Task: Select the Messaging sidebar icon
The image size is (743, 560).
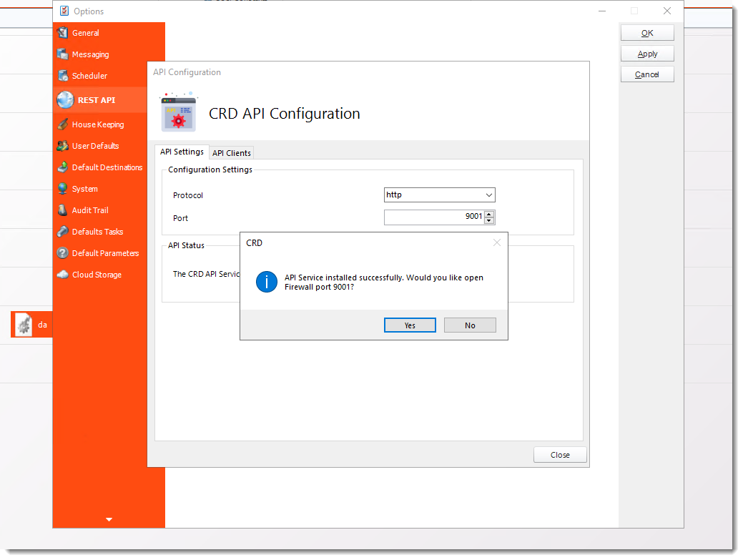Action: [89, 54]
